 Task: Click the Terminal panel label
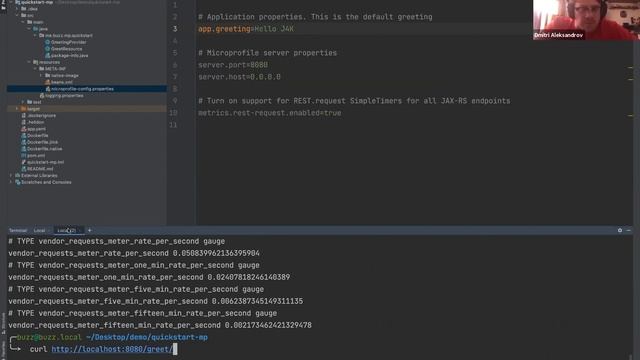(x=18, y=231)
